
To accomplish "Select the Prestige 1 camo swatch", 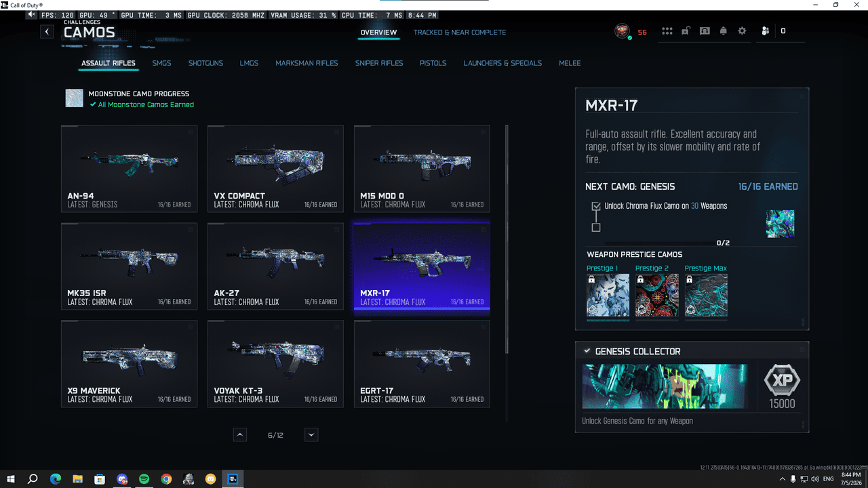I will pos(608,296).
